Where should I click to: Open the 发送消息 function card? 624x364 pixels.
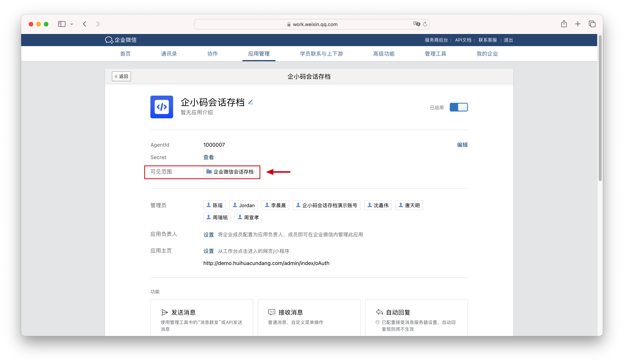[x=202, y=318]
